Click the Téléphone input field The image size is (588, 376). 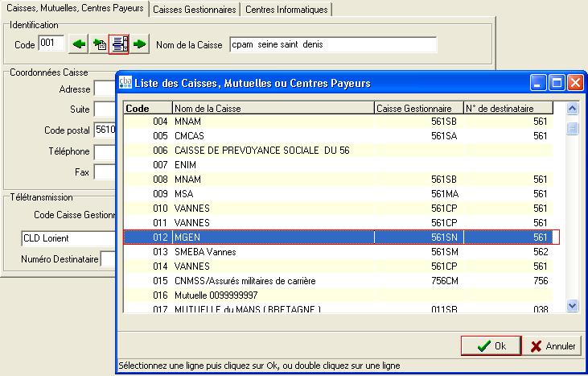coord(105,151)
